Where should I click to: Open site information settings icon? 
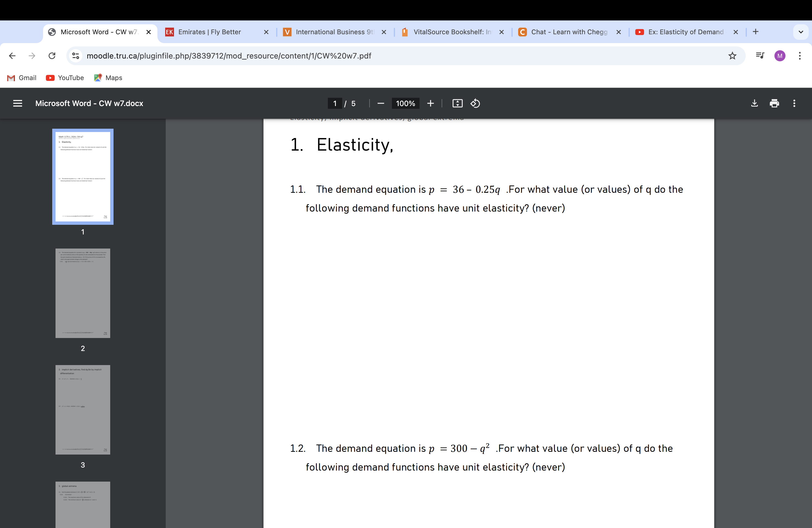(75, 56)
